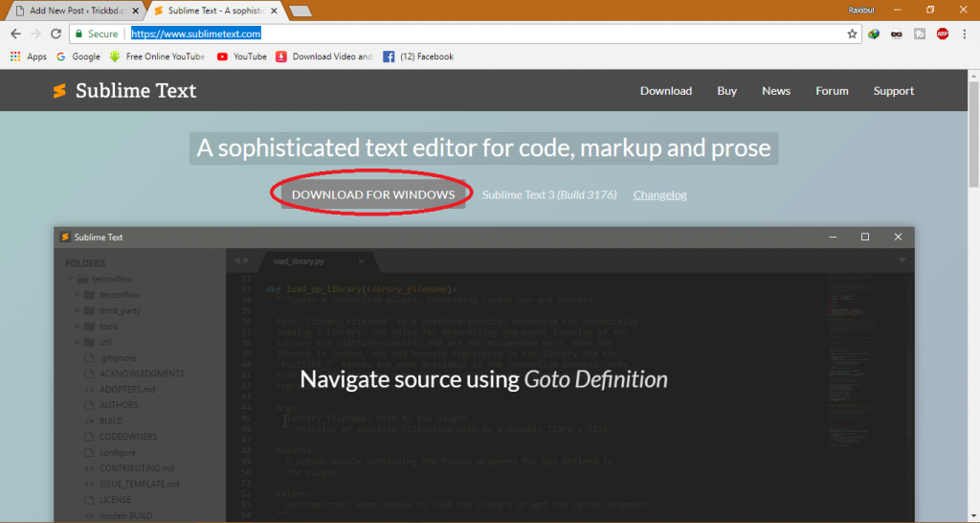Click the FOLDERS sidebar heading
The image size is (980, 523).
(85, 263)
